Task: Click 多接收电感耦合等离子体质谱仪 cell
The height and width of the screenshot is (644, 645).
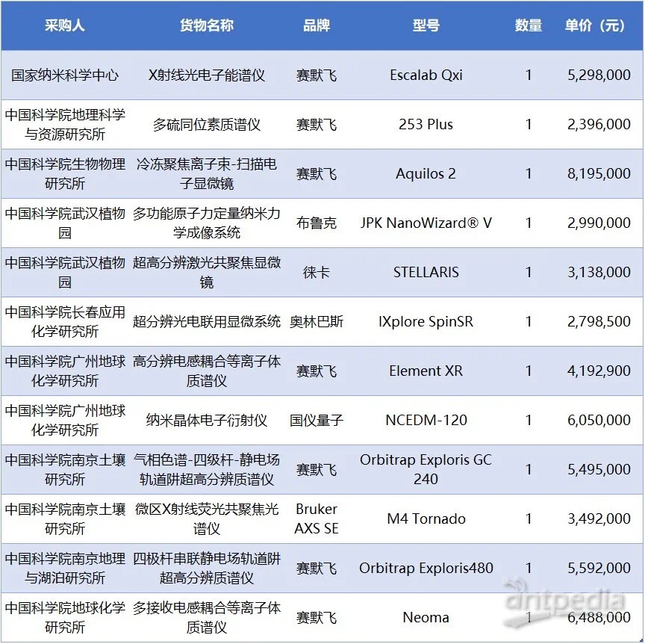Action: (x=207, y=618)
